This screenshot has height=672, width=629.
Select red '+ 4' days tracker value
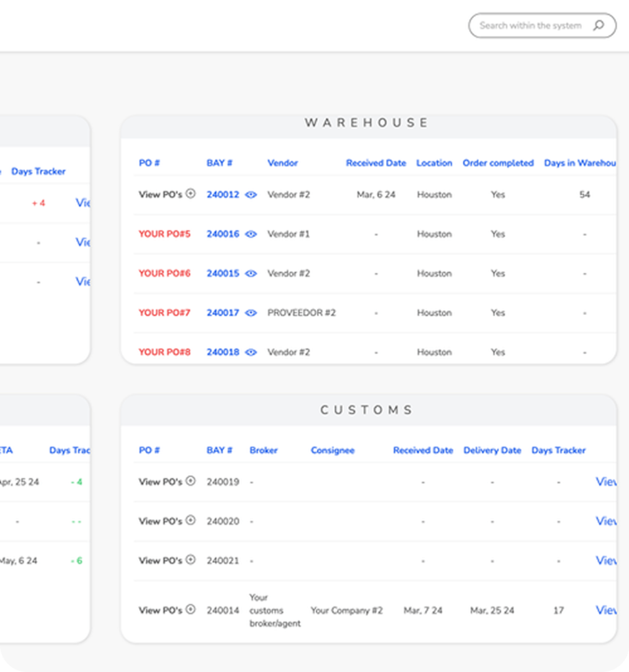tap(39, 203)
